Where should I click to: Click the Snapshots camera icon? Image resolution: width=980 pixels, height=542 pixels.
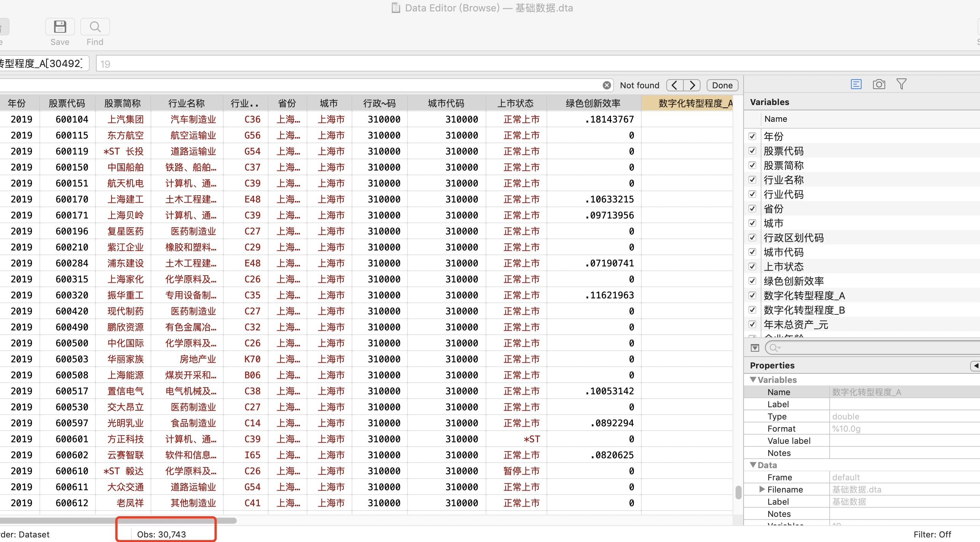[879, 84]
